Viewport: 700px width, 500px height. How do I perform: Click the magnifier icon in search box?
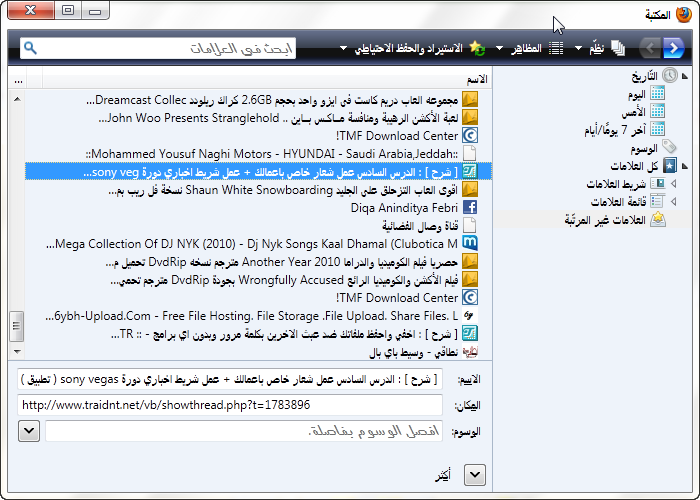(30, 47)
